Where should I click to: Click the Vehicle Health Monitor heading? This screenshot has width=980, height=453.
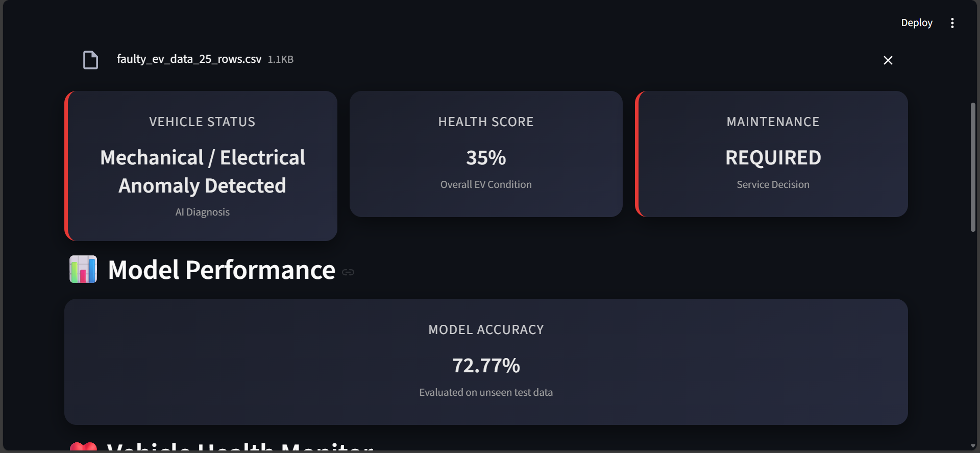coord(240,446)
